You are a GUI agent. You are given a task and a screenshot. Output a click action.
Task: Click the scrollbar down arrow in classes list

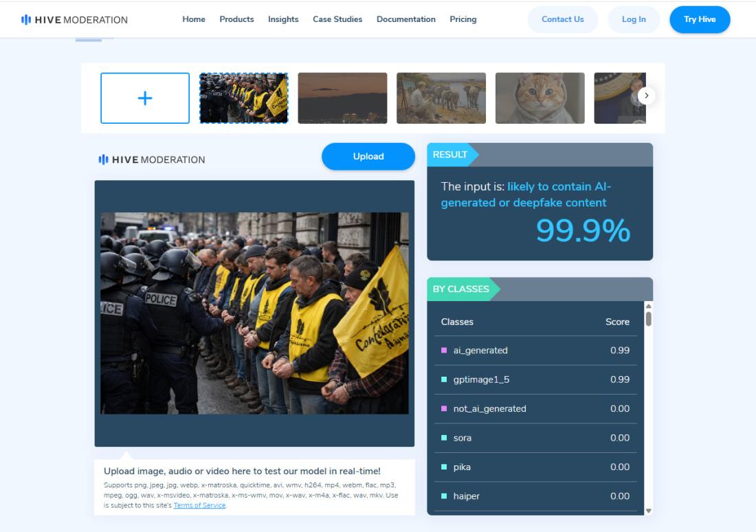tap(649, 510)
